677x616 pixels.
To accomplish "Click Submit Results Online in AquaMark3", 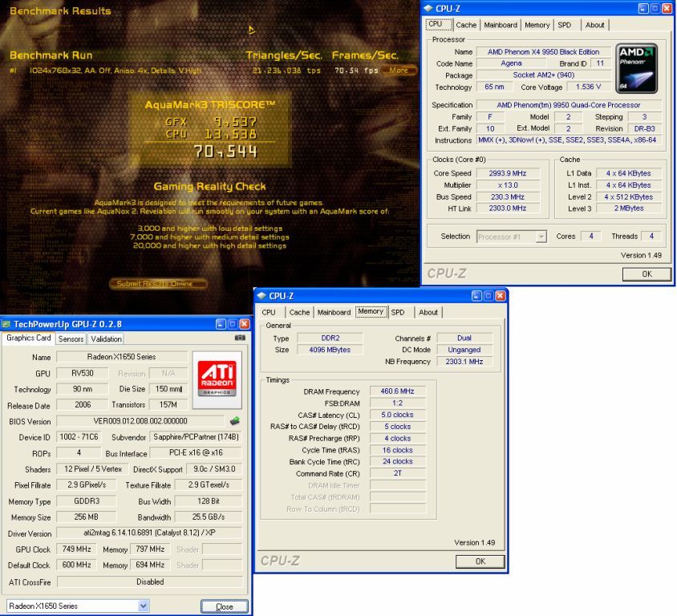I will click(158, 284).
